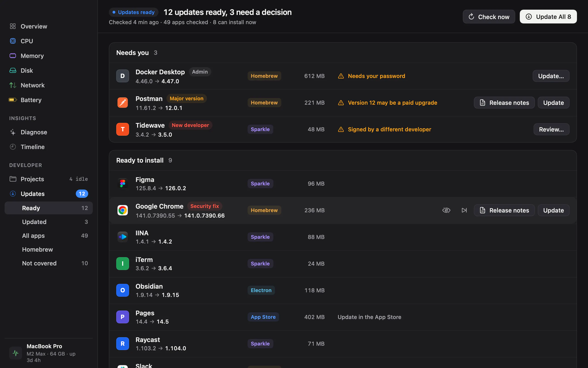The height and width of the screenshot is (368, 588).
Task: Open the Network section
Action: click(49, 85)
